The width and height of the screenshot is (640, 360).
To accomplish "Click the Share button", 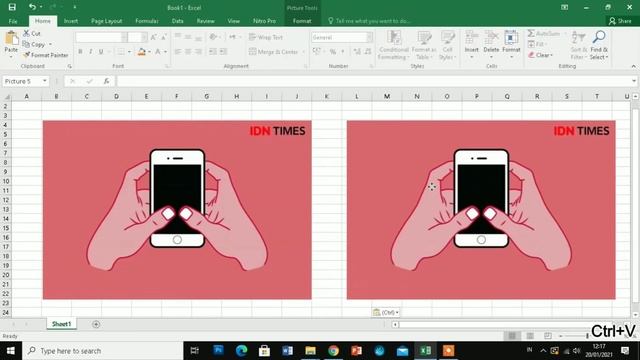I will (x=620, y=21).
